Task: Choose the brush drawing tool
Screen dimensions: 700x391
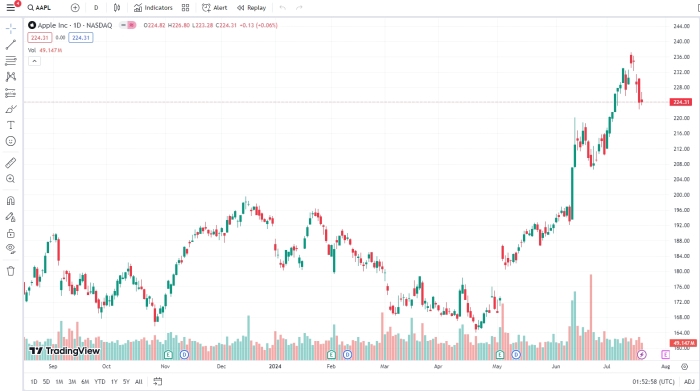Action: point(11,109)
